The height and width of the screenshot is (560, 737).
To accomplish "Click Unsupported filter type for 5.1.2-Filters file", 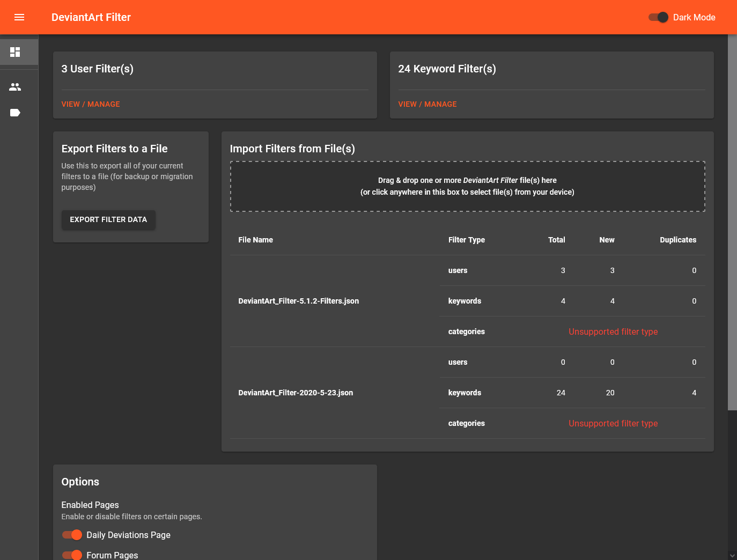I will pos(613,331).
